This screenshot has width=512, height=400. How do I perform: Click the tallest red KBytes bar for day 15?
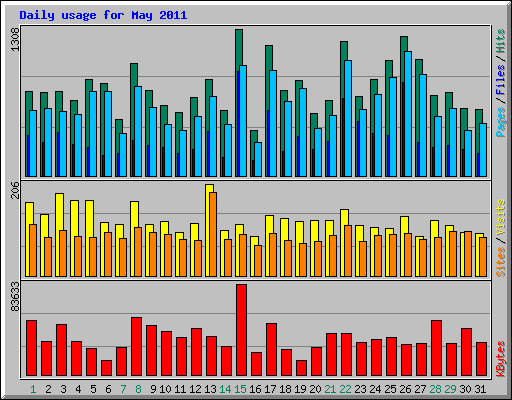pyautogui.click(x=242, y=330)
